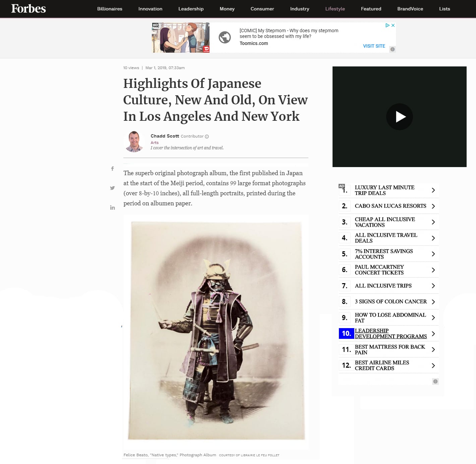476x464 pixels.
Task: Share the article on LinkedIn
Action: click(112, 207)
